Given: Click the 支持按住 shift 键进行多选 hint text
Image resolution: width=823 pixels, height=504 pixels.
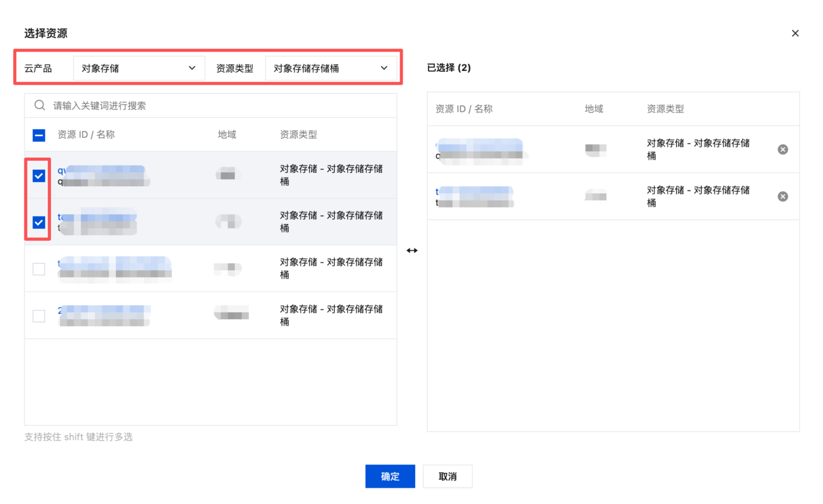Looking at the screenshot, I should click(x=79, y=437).
